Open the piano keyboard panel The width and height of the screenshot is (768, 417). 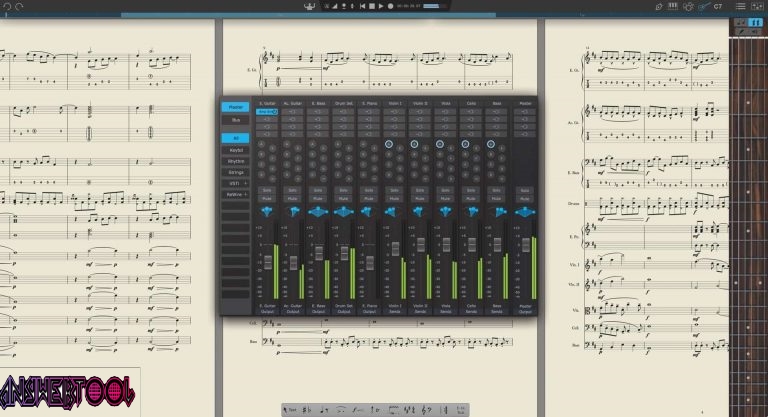point(673,6)
